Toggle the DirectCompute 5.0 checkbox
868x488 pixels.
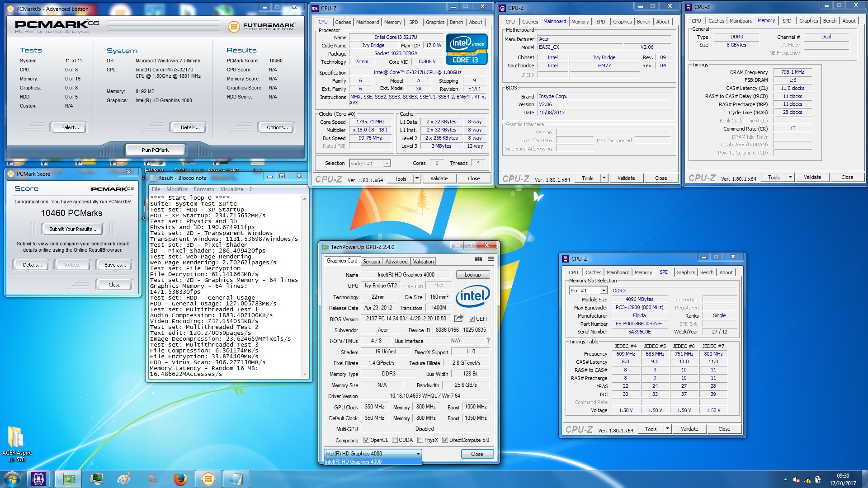click(x=445, y=440)
